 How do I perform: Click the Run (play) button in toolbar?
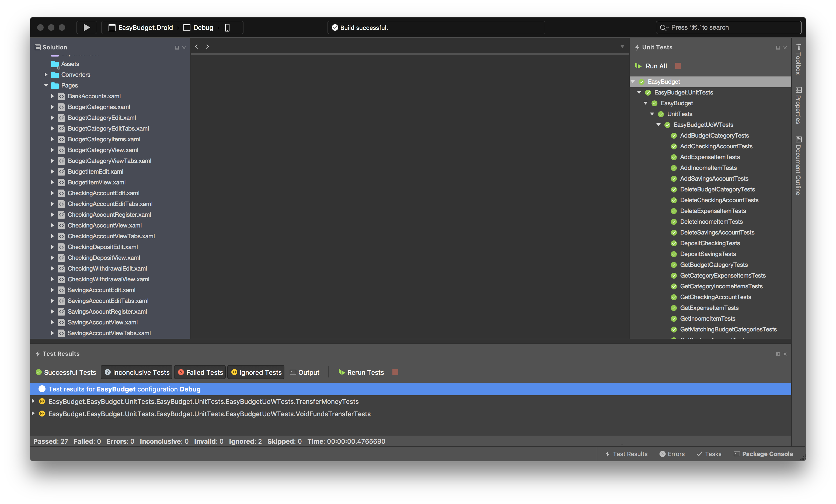pyautogui.click(x=86, y=27)
